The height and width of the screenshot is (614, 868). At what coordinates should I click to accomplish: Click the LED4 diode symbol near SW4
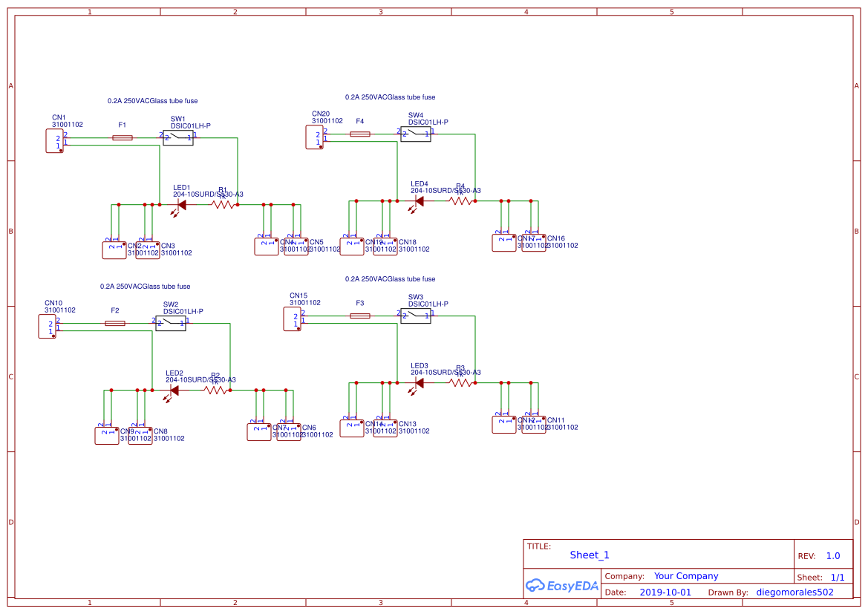click(420, 200)
